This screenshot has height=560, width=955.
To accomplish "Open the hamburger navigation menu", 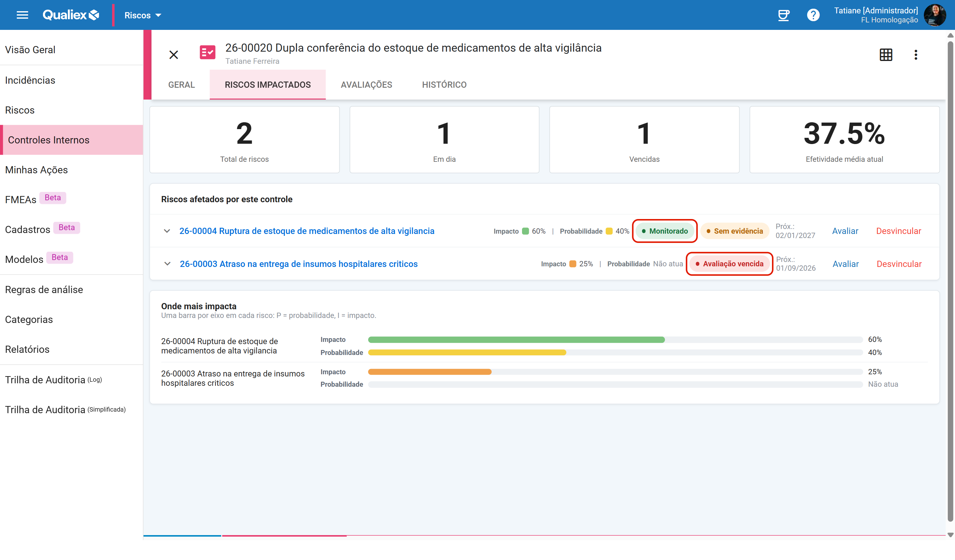I will click(22, 15).
